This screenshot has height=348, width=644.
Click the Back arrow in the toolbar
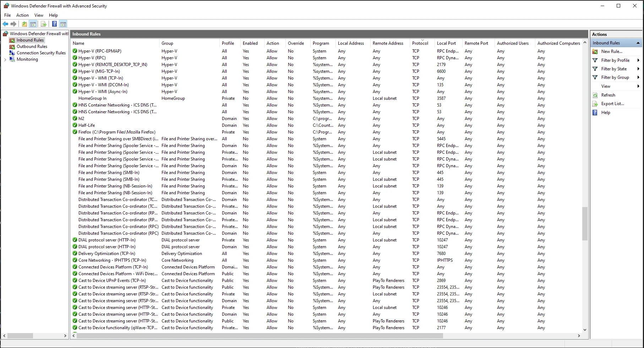pos(5,24)
